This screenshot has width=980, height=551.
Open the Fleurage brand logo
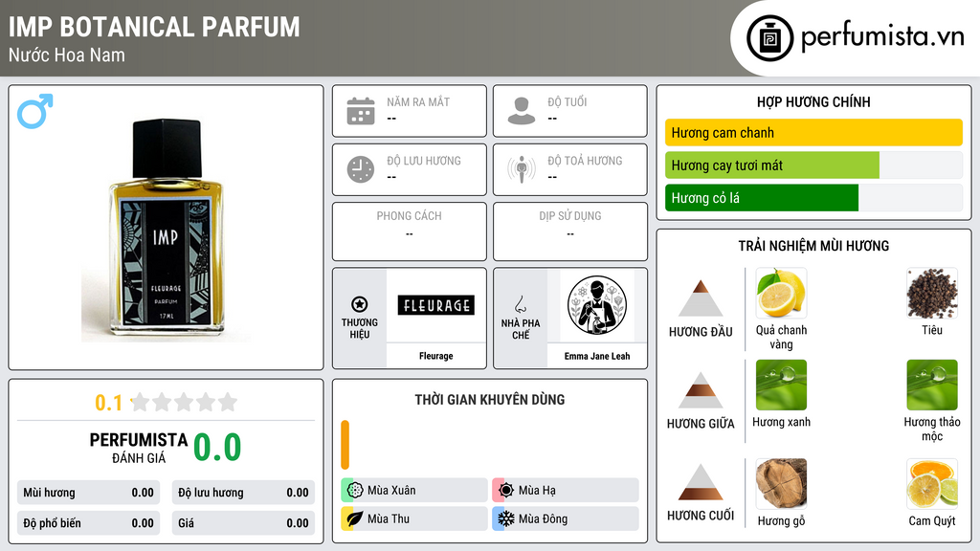[x=436, y=305]
